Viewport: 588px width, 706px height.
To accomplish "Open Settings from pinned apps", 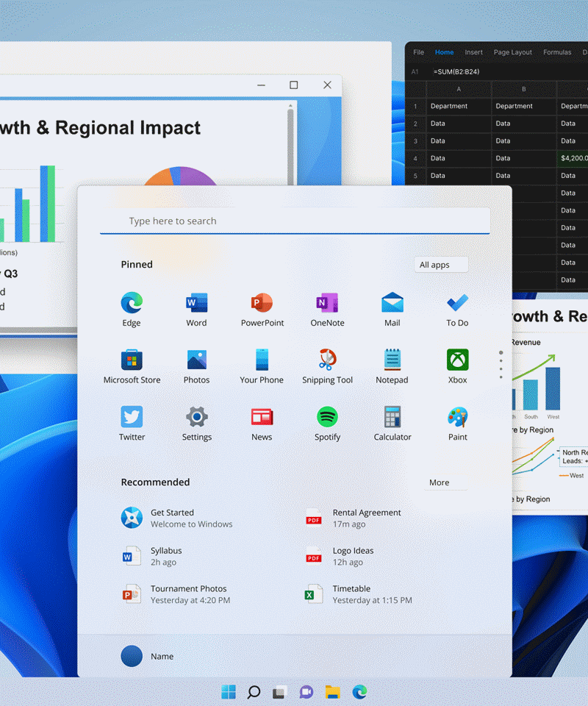I will pos(196,424).
